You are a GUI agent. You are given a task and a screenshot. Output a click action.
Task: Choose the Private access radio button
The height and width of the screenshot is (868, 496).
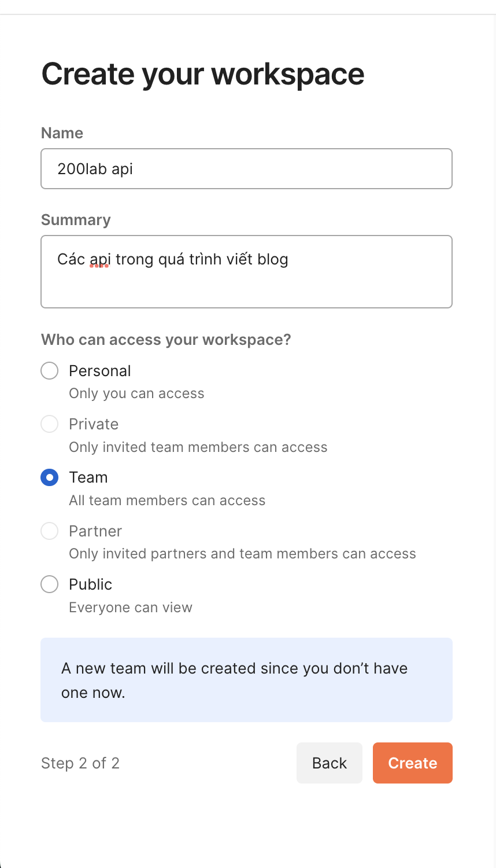50,424
